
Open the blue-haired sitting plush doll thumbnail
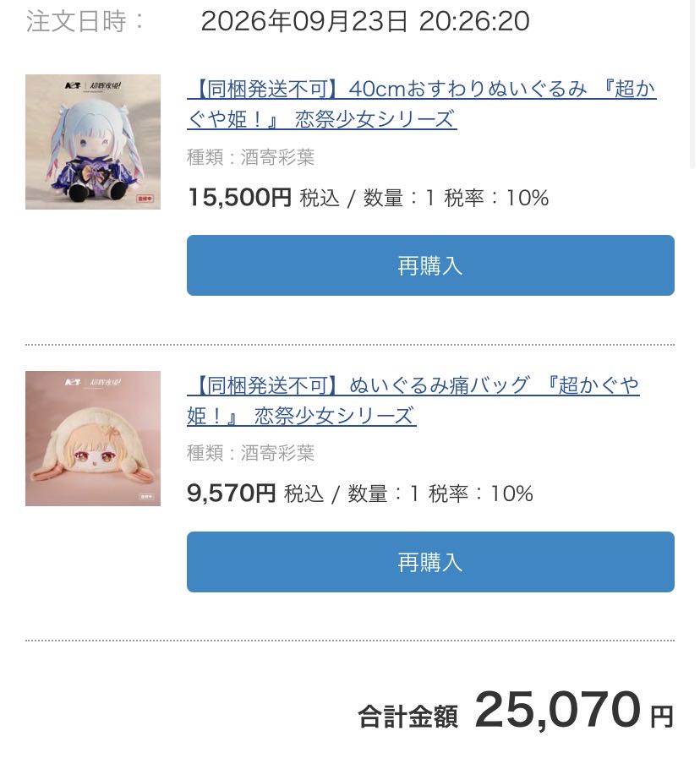pos(93,142)
